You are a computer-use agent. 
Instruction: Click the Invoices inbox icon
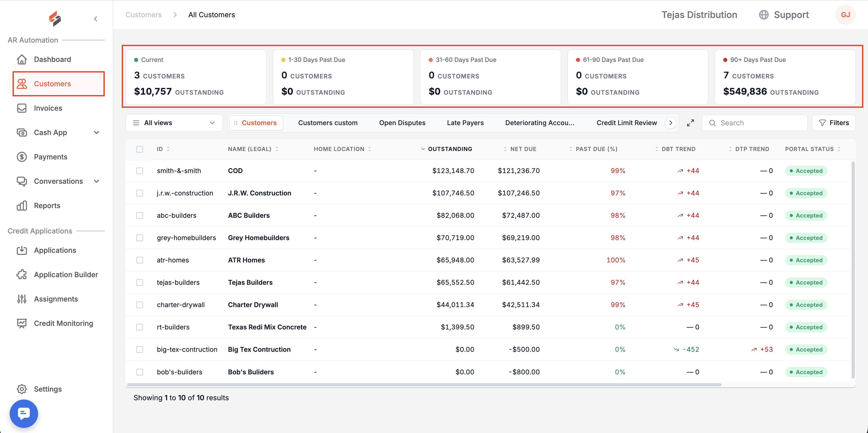click(22, 108)
